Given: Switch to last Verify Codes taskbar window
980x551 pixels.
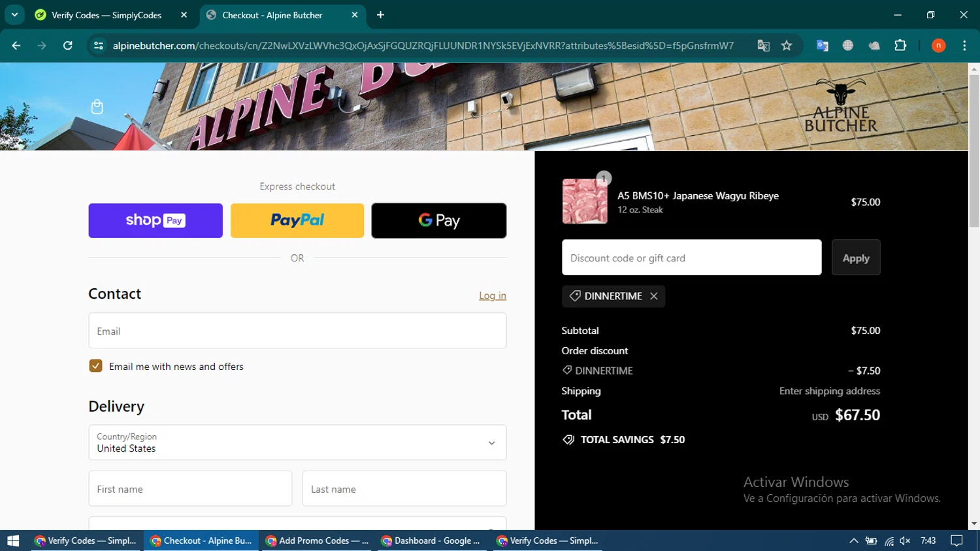Looking at the screenshot, I should point(548,541).
